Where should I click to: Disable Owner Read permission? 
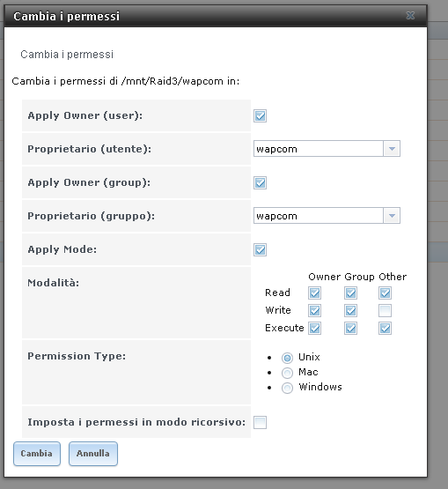pos(315,293)
